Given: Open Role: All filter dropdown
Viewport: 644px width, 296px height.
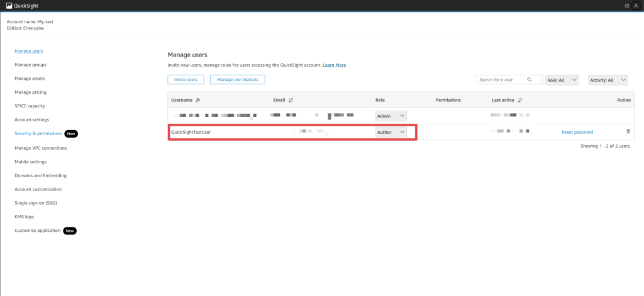Looking at the screenshot, I should 562,80.
